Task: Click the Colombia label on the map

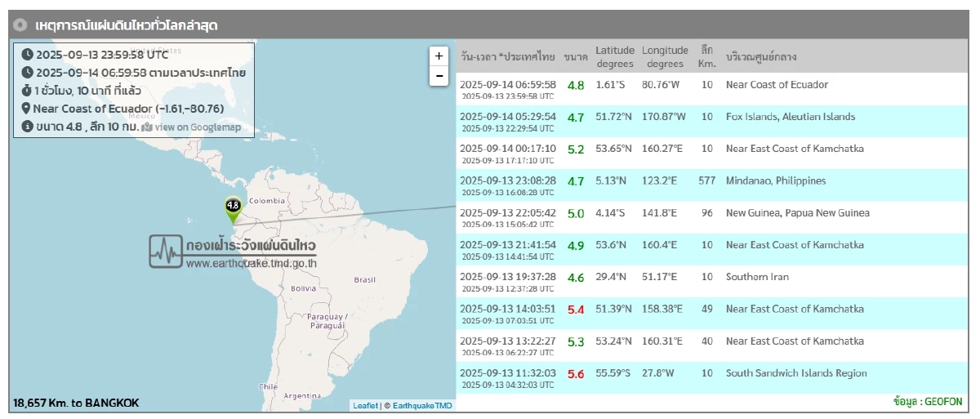Action: [267, 201]
